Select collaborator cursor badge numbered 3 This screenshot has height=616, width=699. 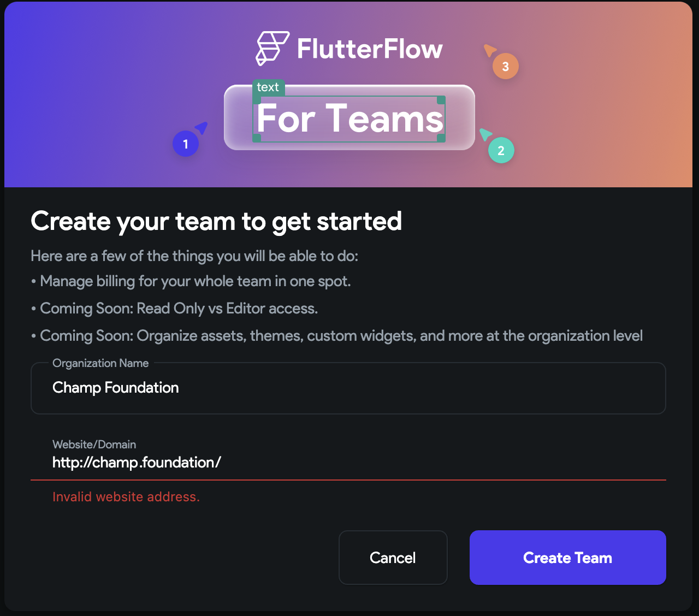[x=505, y=66]
